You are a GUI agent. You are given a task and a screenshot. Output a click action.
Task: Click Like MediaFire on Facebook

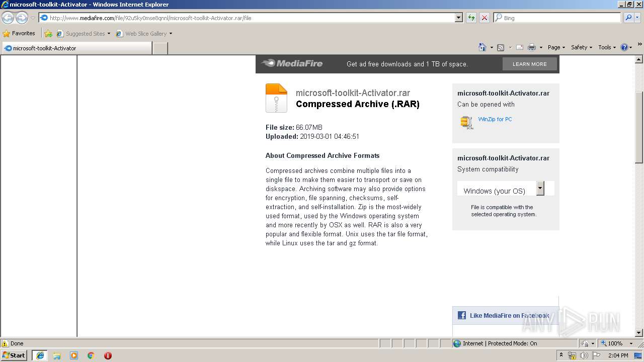(x=509, y=316)
